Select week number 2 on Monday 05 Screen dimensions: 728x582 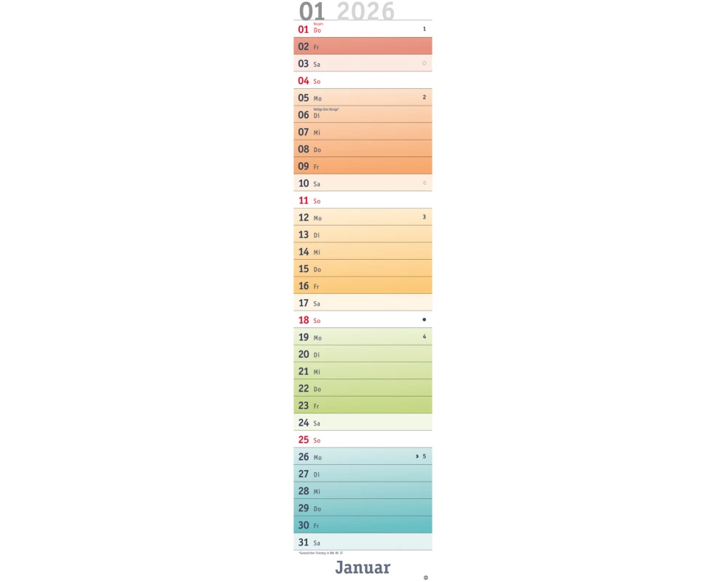coord(424,97)
